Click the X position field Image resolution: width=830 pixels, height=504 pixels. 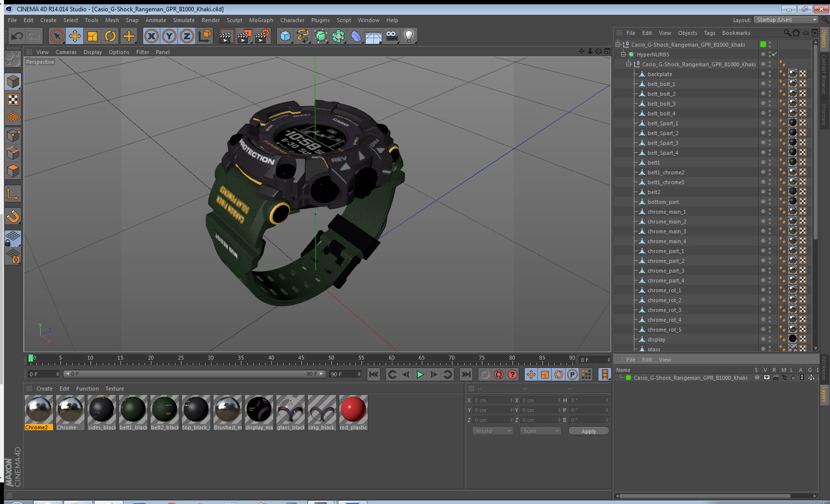click(493, 400)
